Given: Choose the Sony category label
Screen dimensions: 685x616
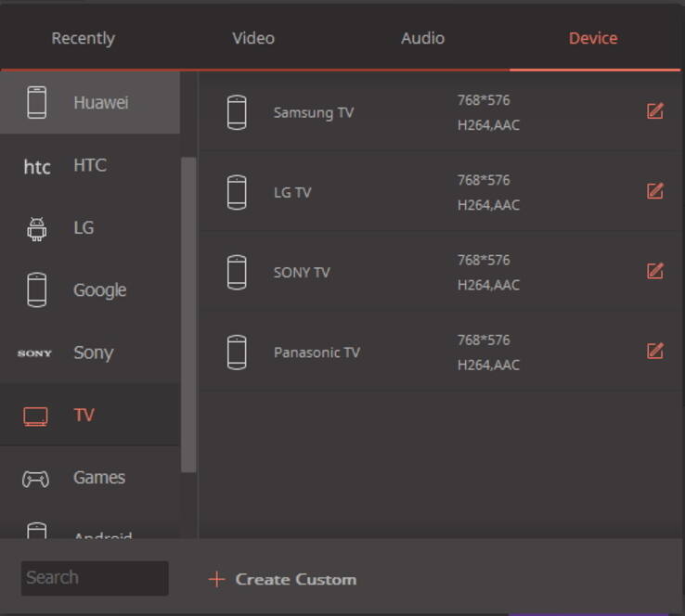Looking at the screenshot, I should coord(94,353).
